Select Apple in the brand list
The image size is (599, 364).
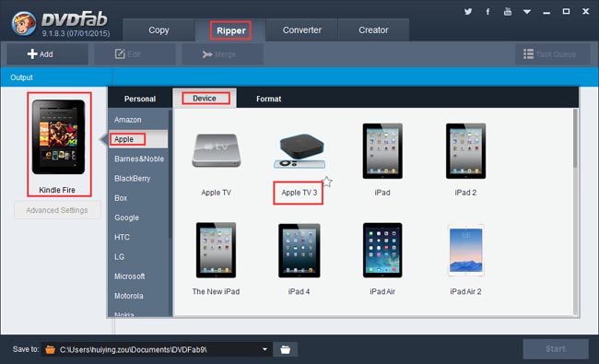pos(138,139)
